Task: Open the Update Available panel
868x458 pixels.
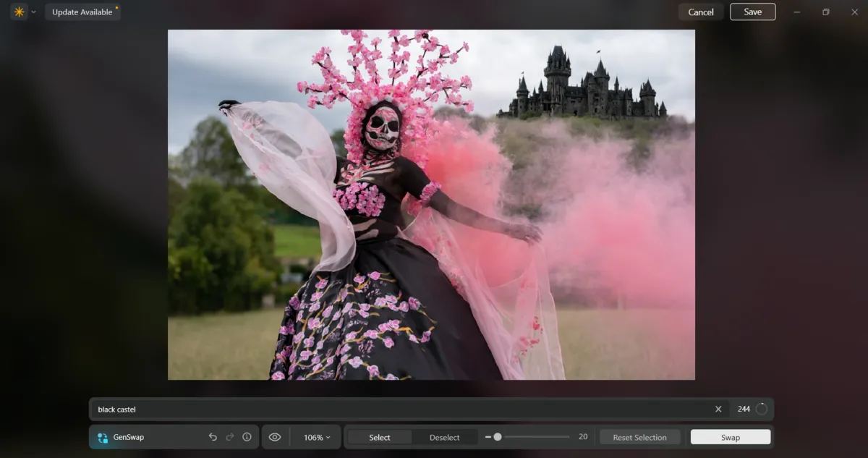Action: tap(82, 12)
